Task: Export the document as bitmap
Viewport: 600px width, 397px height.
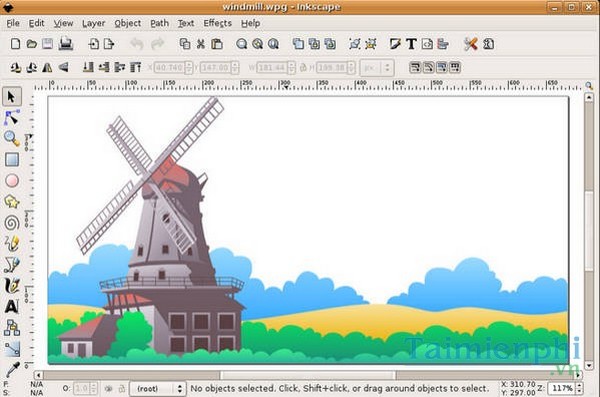Action: click(109, 44)
